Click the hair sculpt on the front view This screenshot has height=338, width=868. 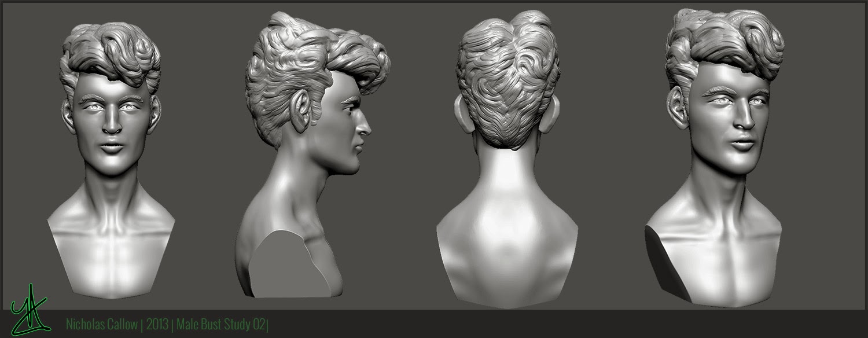(107, 52)
